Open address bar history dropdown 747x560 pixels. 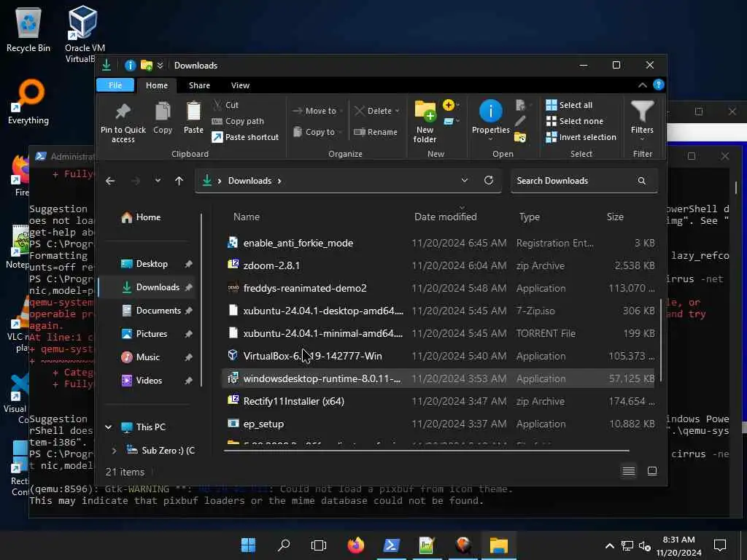(465, 181)
